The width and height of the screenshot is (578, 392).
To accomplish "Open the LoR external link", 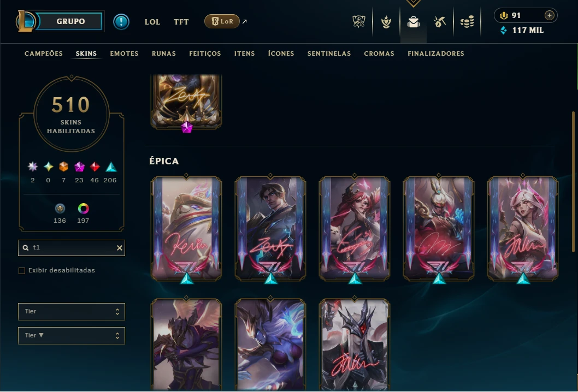I will 226,21.
